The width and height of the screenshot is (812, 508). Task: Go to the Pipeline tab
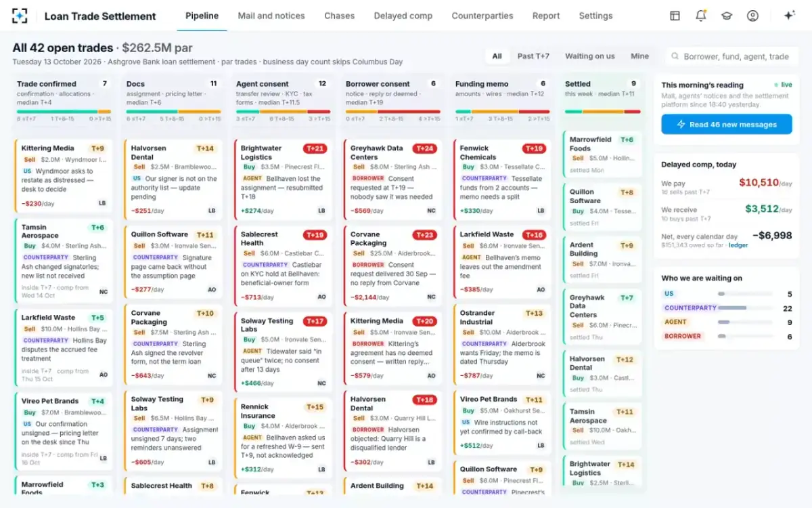point(202,16)
